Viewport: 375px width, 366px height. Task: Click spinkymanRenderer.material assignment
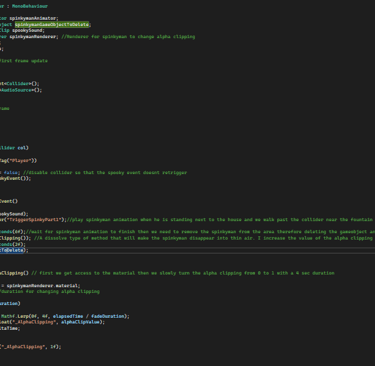[42, 286]
